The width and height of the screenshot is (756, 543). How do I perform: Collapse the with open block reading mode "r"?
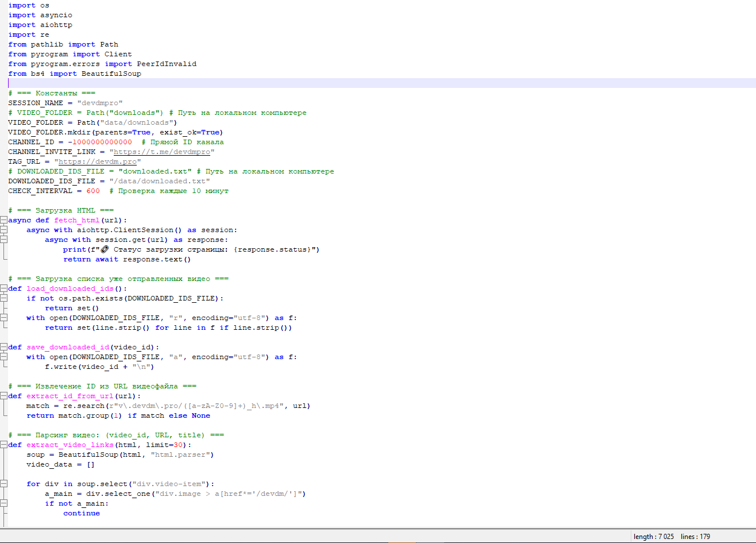tap(3, 318)
